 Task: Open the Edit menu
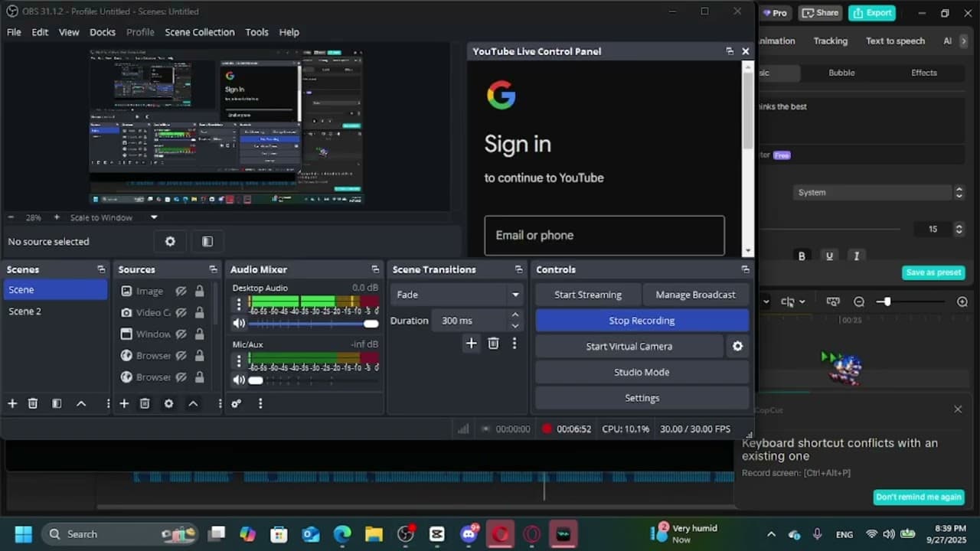pos(40,32)
